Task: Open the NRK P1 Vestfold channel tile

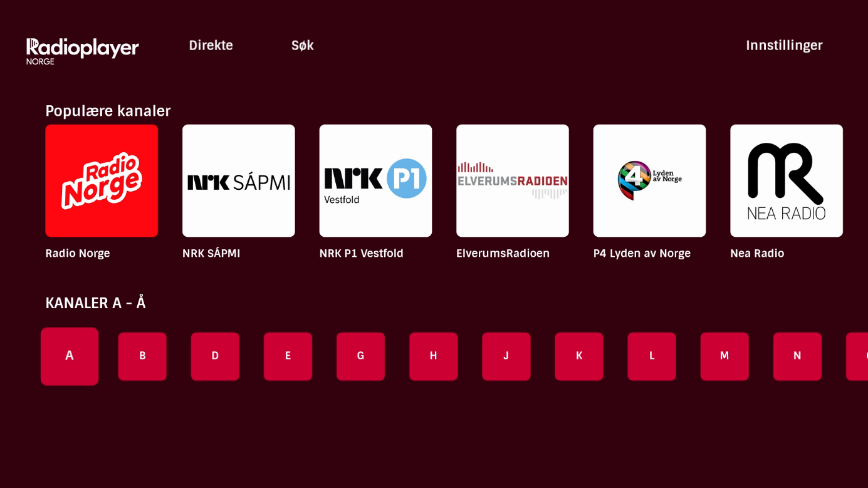Action: pyautogui.click(x=375, y=180)
